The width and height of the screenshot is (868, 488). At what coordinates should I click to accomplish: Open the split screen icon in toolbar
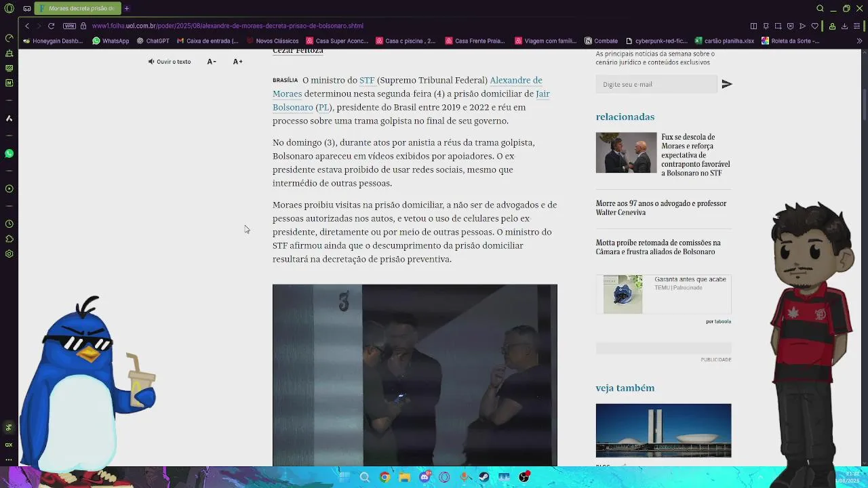click(x=753, y=26)
